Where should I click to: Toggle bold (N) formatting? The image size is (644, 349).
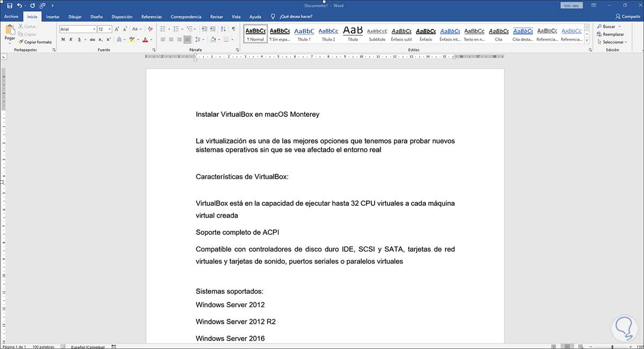[x=63, y=40]
